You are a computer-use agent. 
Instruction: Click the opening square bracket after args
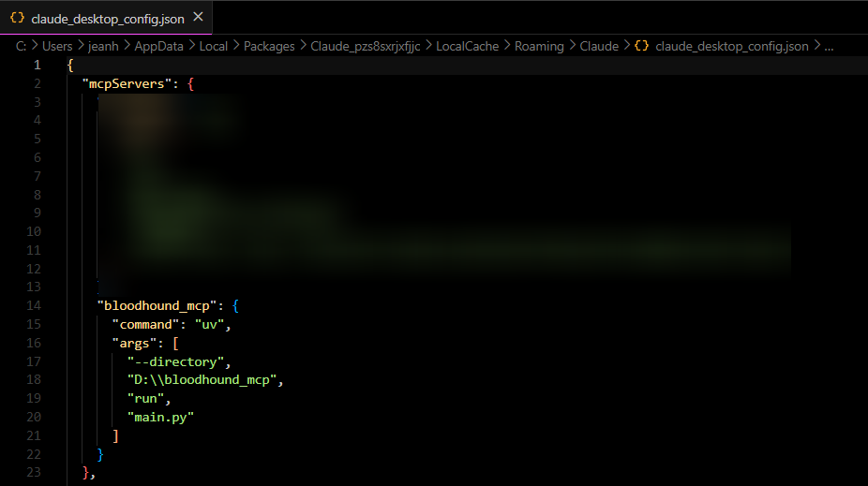[x=175, y=344]
